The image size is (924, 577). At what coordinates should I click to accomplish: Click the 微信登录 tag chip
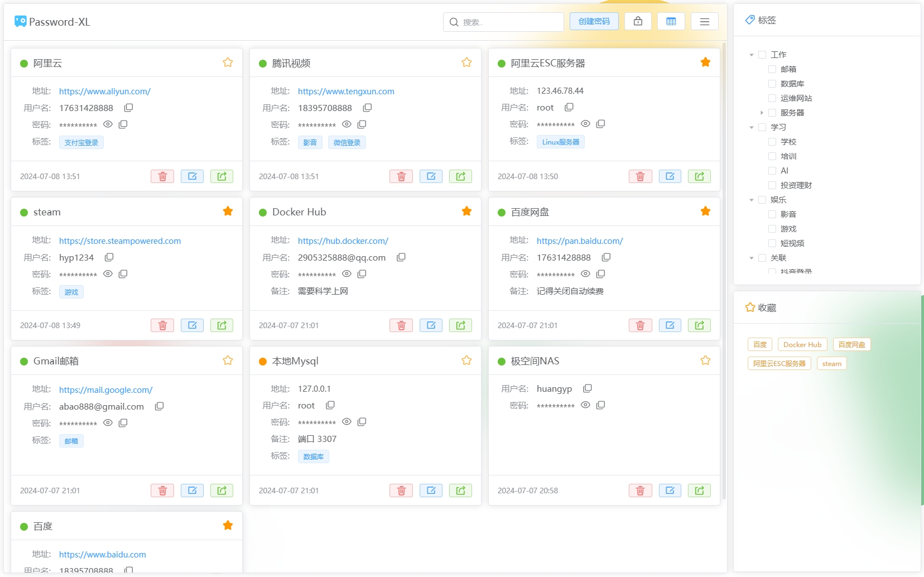click(x=347, y=142)
